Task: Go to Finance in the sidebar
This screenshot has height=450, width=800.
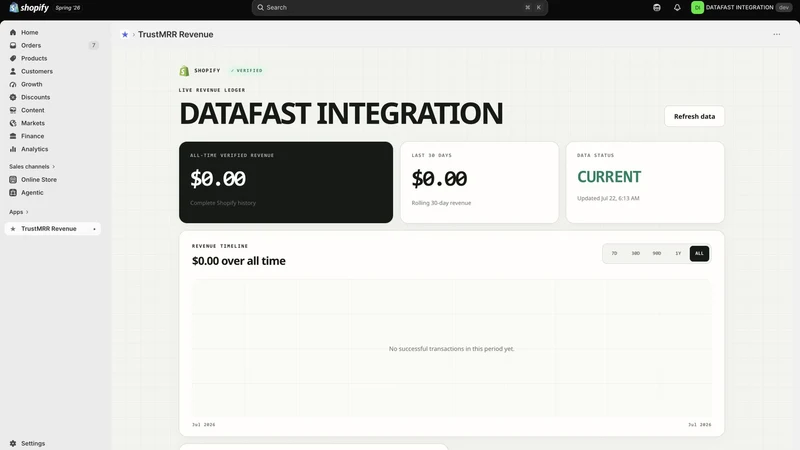Action: click(x=33, y=136)
